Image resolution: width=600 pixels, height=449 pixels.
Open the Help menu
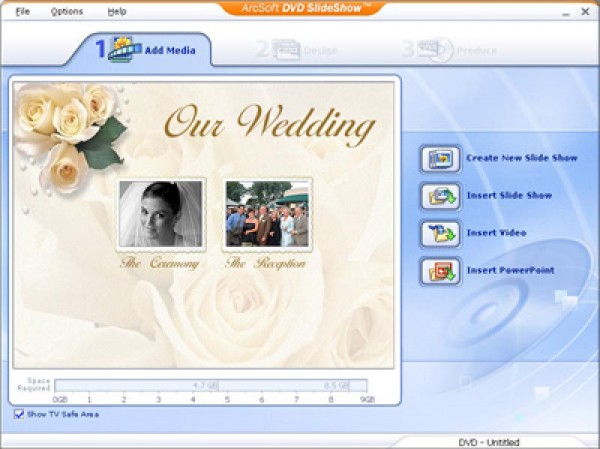tap(117, 12)
